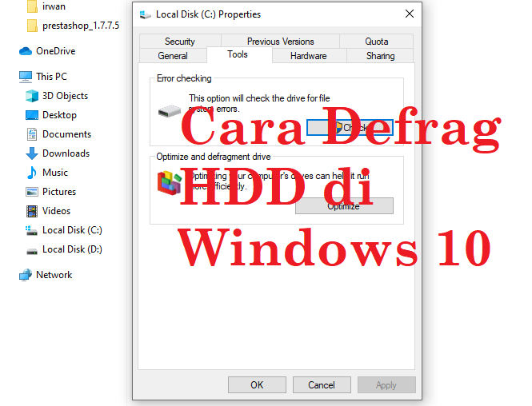532x406 pixels.
Task: Select Local Disk (C:) in sidebar
Action: pos(72,230)
